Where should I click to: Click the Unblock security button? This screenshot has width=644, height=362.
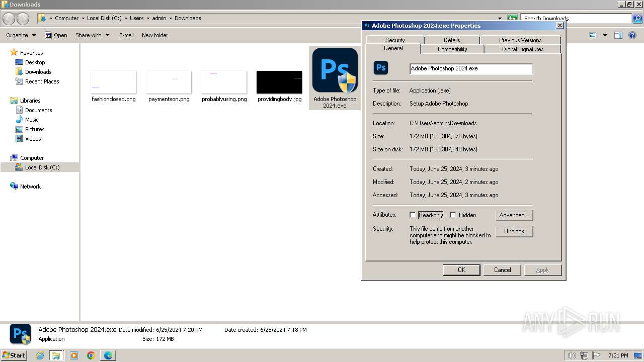[514, 231]
